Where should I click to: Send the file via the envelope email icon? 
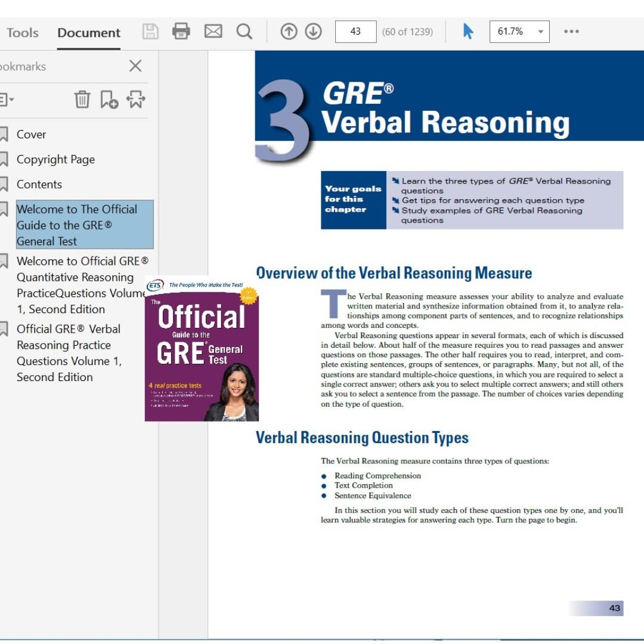tap(213, 32)
